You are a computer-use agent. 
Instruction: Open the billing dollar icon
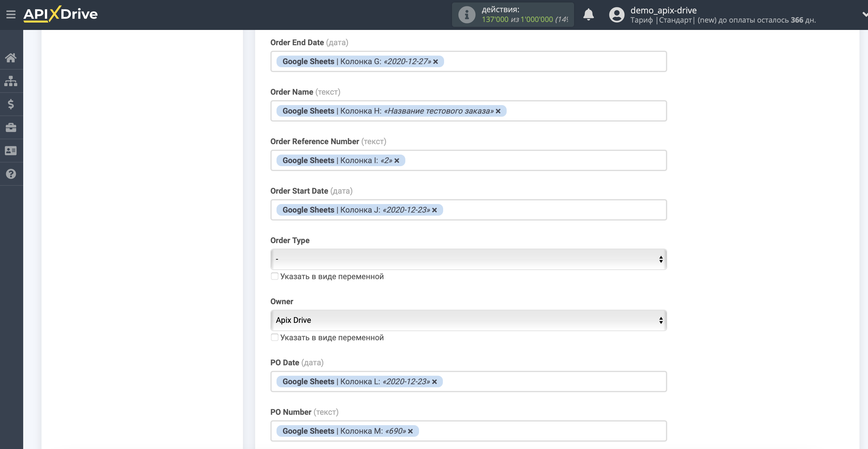(x=11, y=104)
